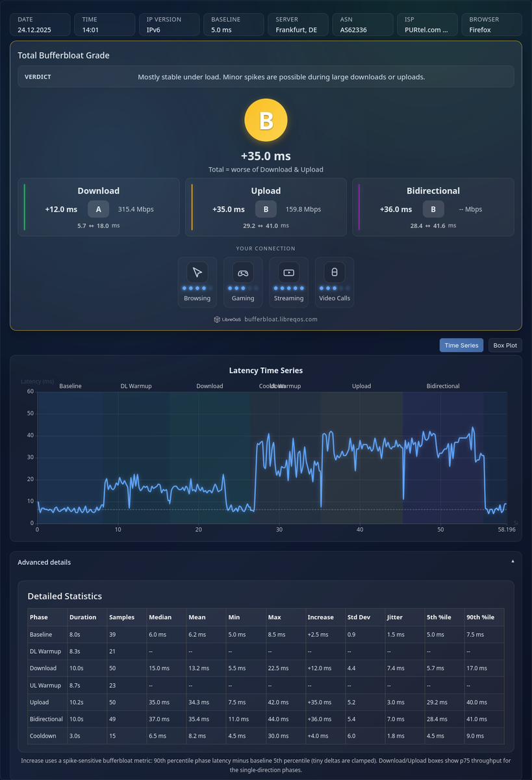Click the Upload card
The image size is (532, 780).
click(x=266, y=207)
